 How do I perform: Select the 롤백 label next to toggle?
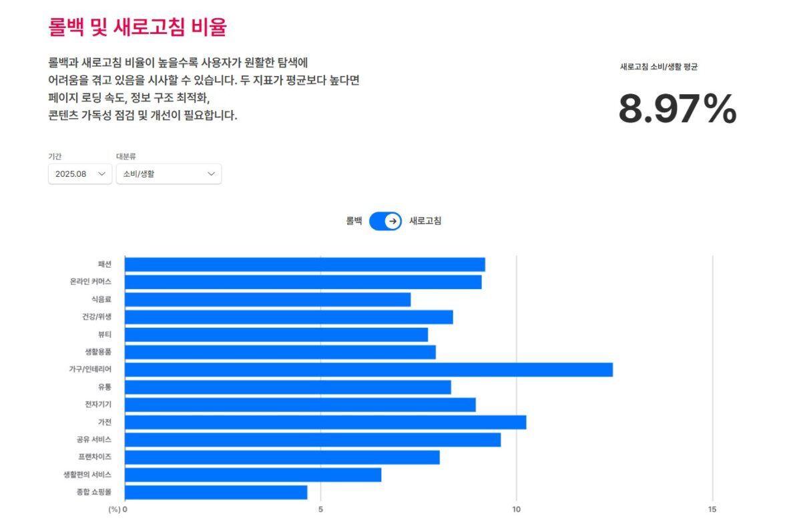(354, 221)
